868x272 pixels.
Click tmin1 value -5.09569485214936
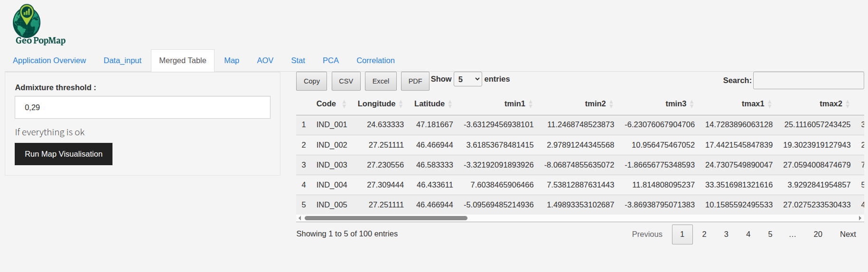[499, 205]
